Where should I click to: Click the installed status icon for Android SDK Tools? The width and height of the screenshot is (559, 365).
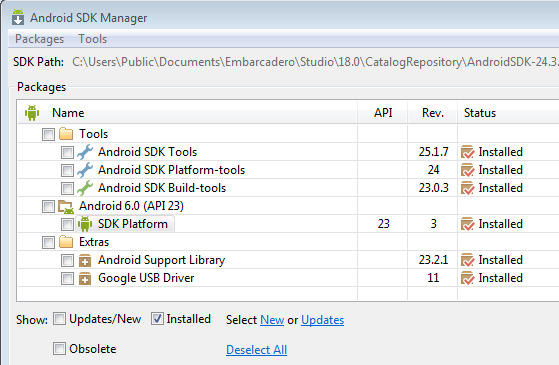pos(467,152)
